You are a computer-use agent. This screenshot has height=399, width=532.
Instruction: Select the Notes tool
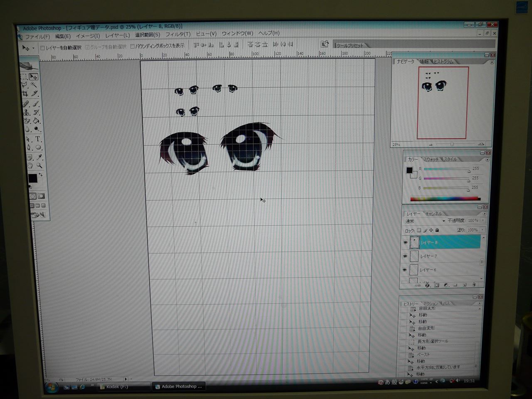point(29,158)
